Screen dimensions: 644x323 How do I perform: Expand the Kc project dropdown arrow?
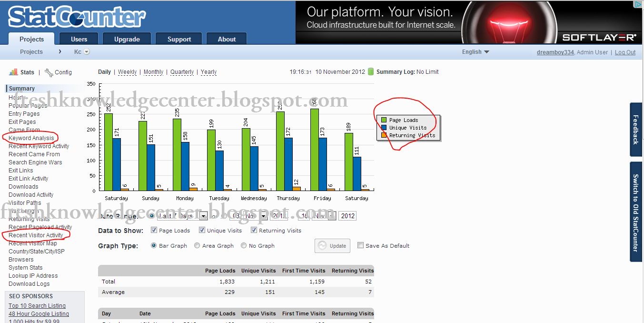pos(87,51)
